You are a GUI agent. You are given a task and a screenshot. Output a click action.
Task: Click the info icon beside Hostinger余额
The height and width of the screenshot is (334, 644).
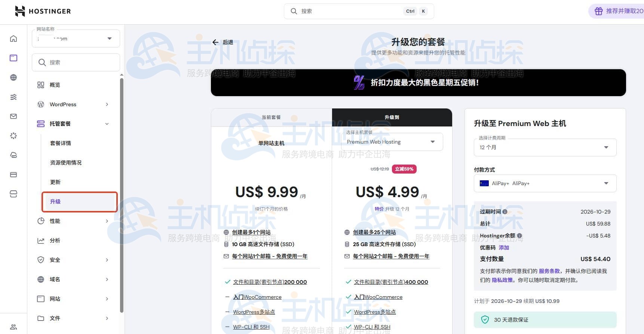519,236
